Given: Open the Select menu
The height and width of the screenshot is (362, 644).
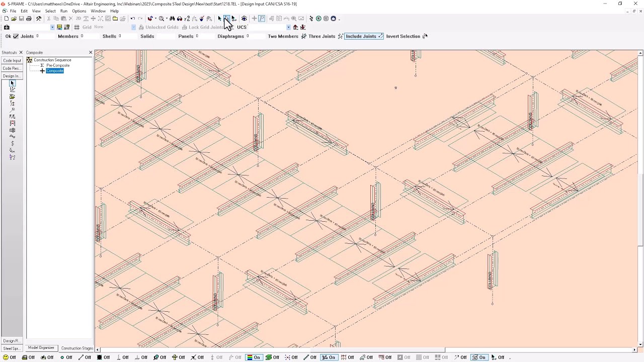Looking at the screenshot, I should 50,11.
